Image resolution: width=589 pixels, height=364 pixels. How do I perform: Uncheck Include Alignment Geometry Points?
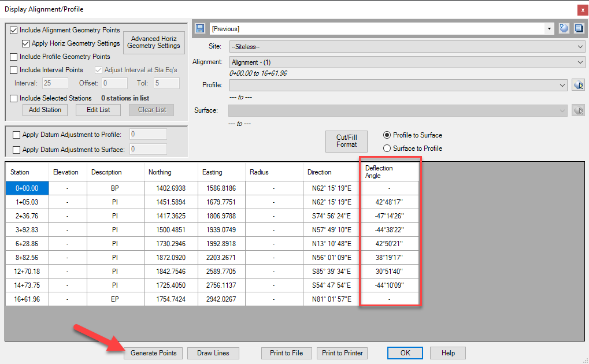coord(13,29)
